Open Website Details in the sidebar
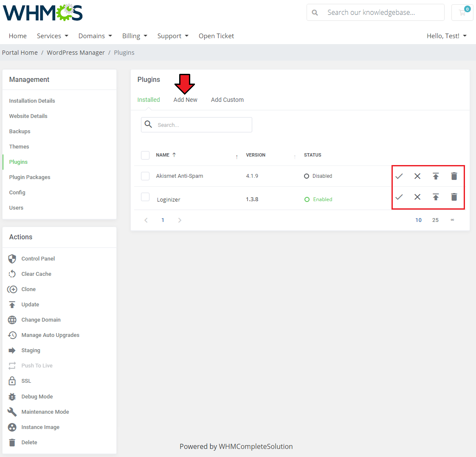Image resolution: width=476 pixels, height=457 pixels. [x=28, y=116]
